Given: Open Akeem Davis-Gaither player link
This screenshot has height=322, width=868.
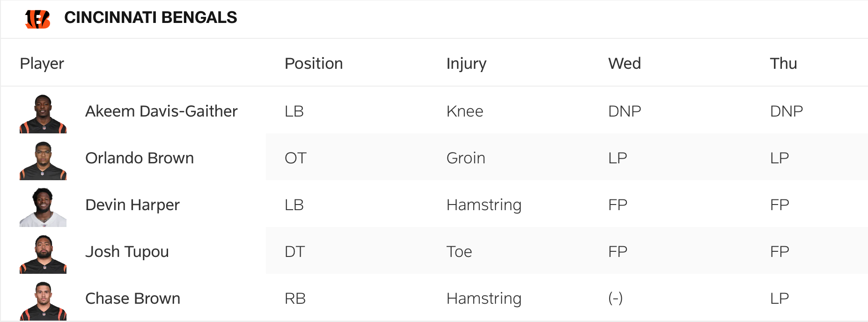Looking at the screenshot, I should tap(161, 111).
